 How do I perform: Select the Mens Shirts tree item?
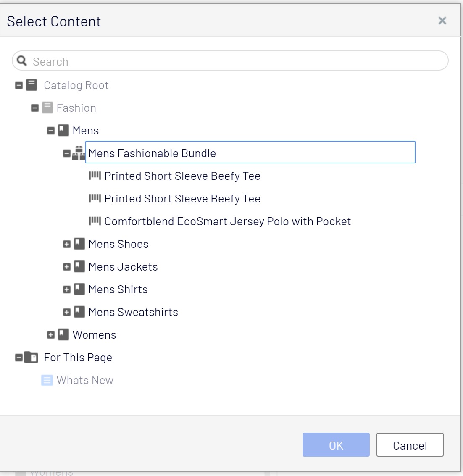118,289
